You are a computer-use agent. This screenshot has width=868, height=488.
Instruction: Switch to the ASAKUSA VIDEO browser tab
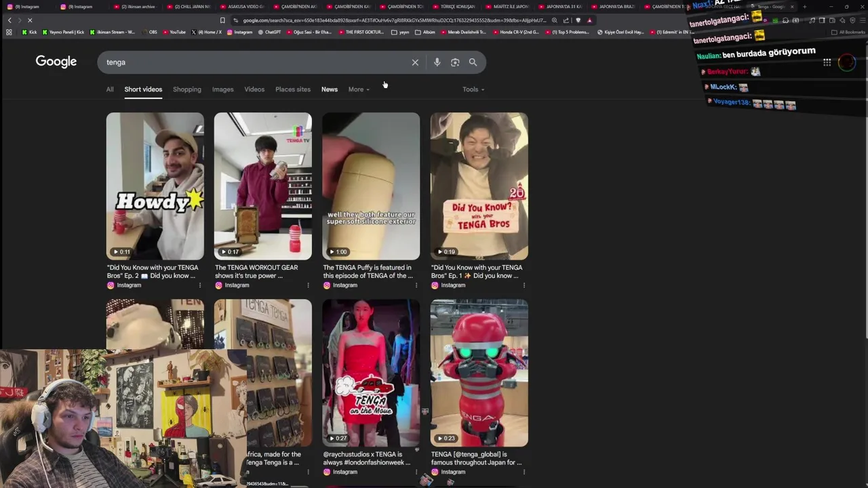coord(243,7)
